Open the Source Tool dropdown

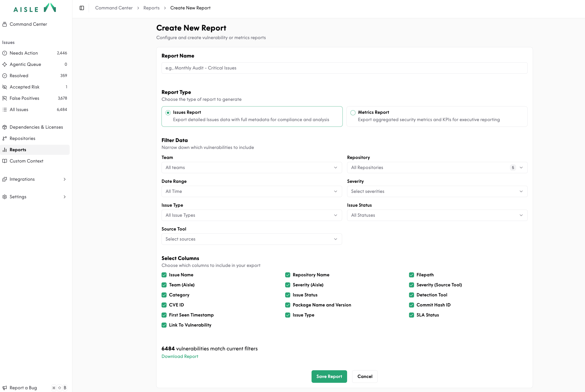[251, 239]
